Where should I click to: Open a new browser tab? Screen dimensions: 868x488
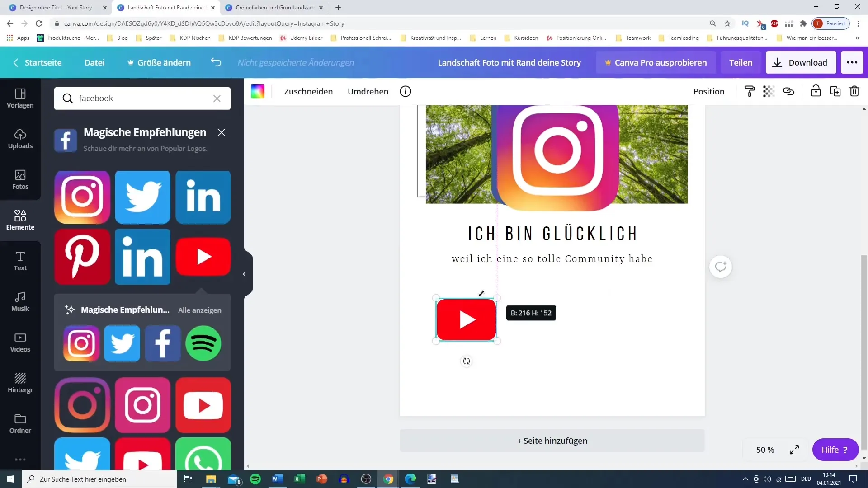click(x=338, y=8)
